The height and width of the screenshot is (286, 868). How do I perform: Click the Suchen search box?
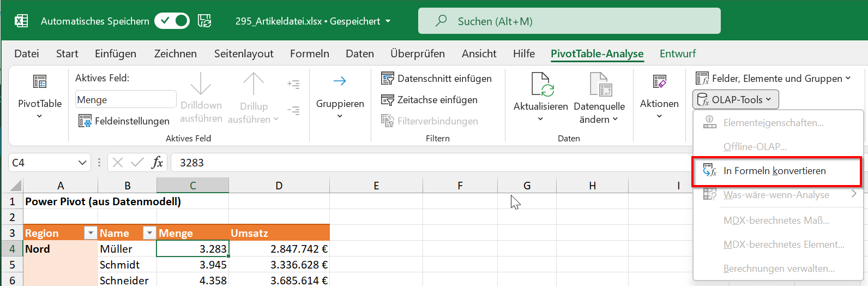[x=569, y=21]
